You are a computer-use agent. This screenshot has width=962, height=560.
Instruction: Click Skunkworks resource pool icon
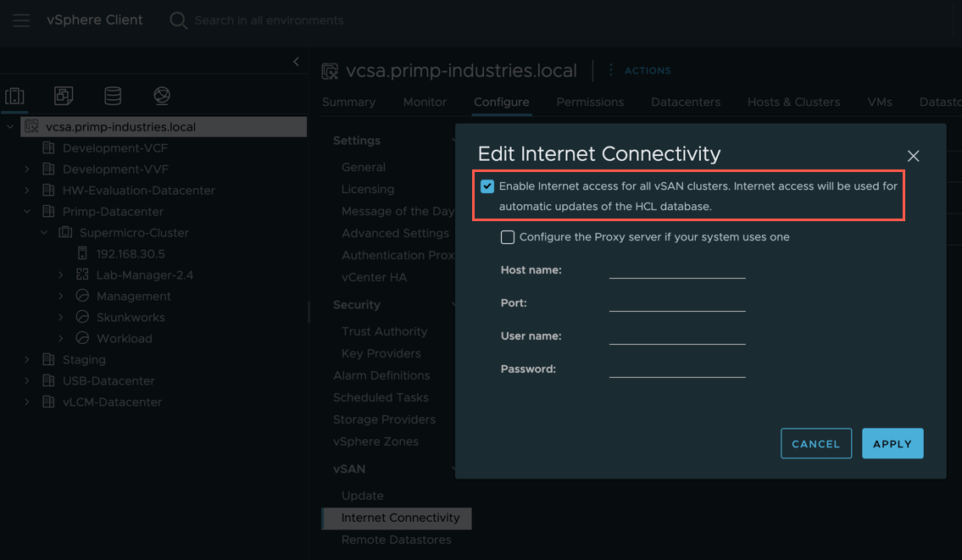pos(82,317)
